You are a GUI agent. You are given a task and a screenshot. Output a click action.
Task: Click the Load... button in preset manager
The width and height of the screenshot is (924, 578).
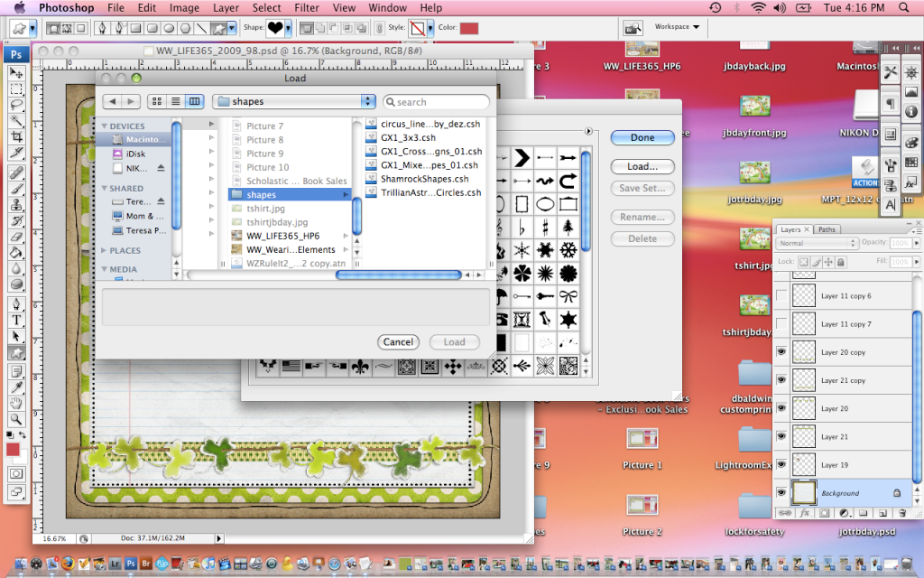tap(642, 166)
